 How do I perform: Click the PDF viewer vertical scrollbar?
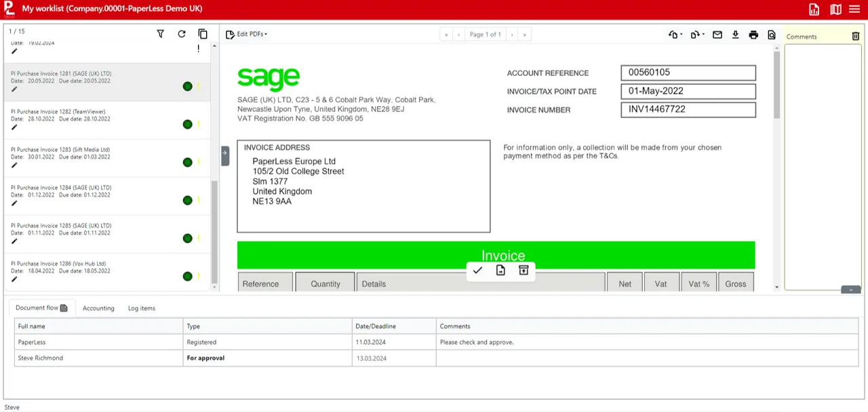777,85
